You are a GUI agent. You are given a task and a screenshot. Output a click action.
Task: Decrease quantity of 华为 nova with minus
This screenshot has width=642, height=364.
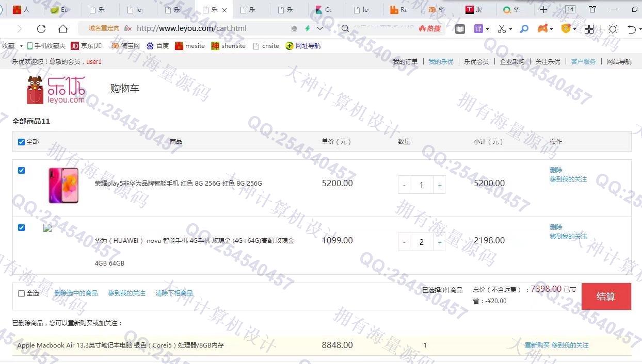pos(404,242)
